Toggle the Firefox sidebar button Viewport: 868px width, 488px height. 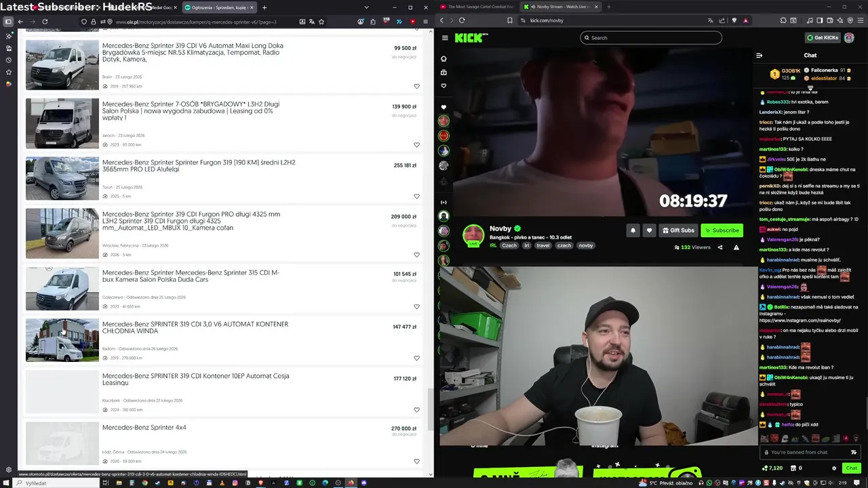(8, 21)
